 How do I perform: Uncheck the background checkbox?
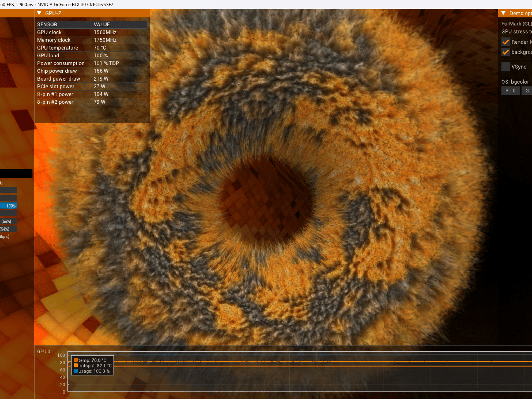(506, 52)
